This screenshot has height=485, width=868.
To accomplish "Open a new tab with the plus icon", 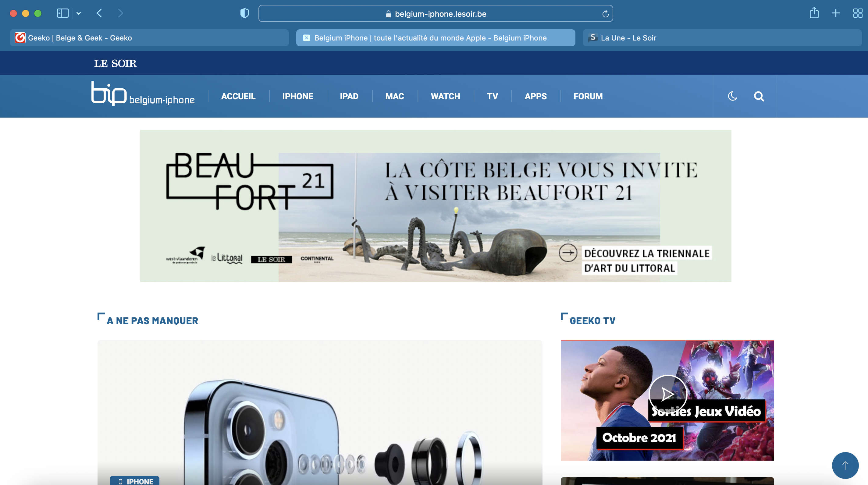I will [x=836, y=13].
